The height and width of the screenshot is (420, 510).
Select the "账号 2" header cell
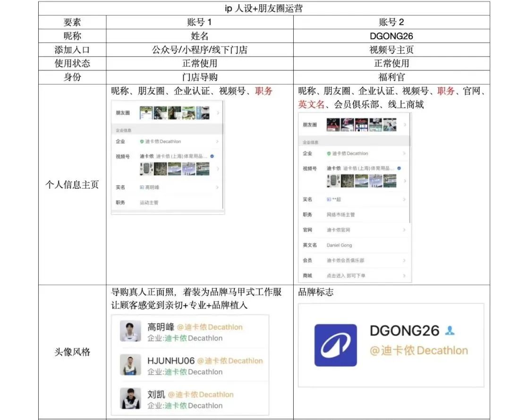point(391,22)
